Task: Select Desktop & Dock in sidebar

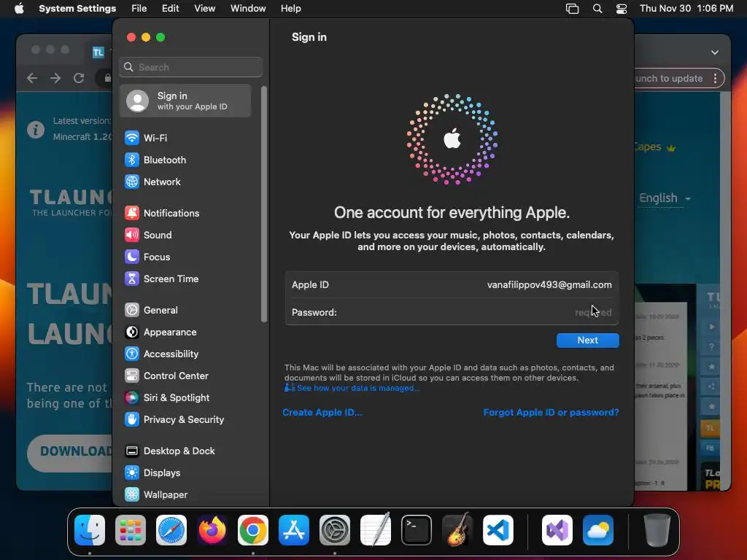Action: click(x=169, y=451)
